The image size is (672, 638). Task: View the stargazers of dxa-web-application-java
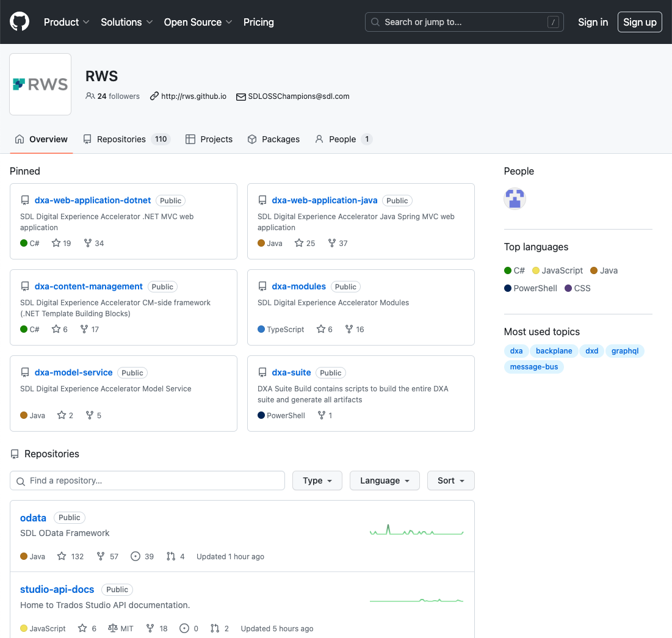pyautogui.click(x=305, y=243)
